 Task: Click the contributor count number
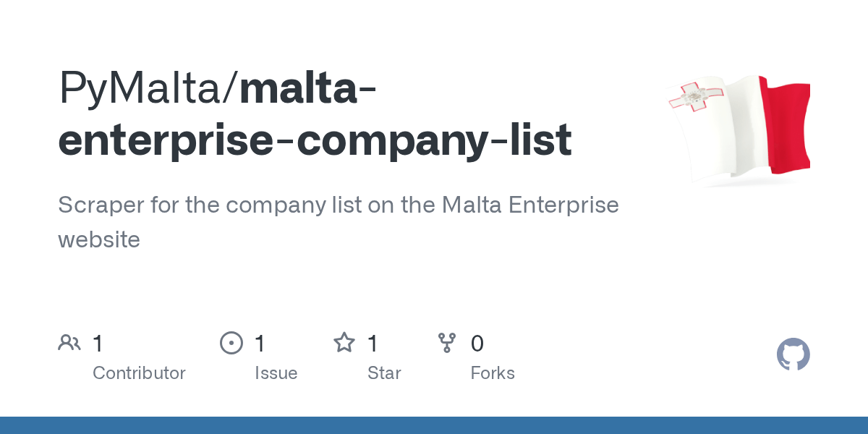(98, 344)
